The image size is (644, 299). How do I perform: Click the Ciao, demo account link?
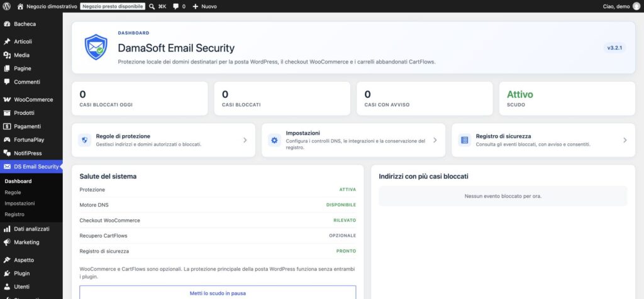(621, 6)
